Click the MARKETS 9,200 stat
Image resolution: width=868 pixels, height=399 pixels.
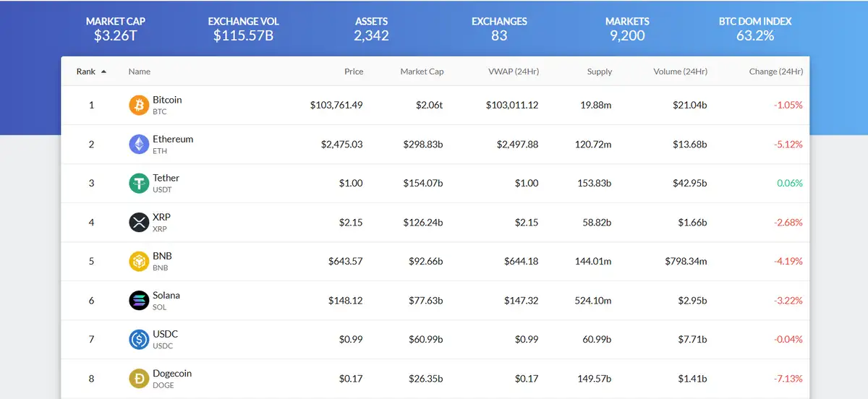(x=627, y=28)
